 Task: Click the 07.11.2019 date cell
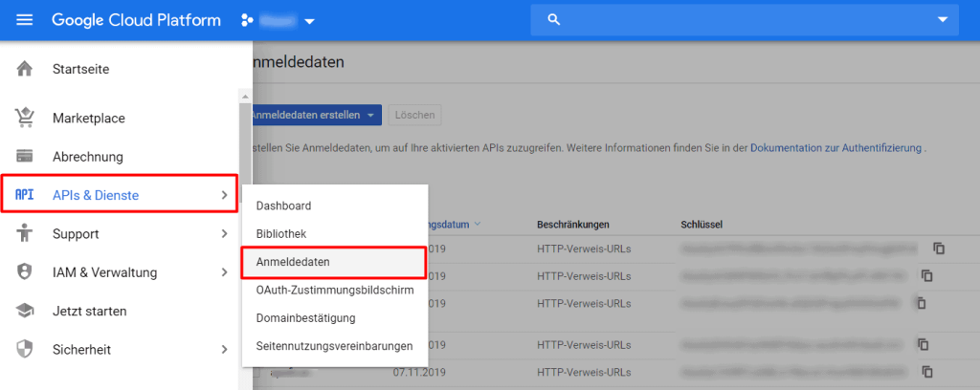419,373
